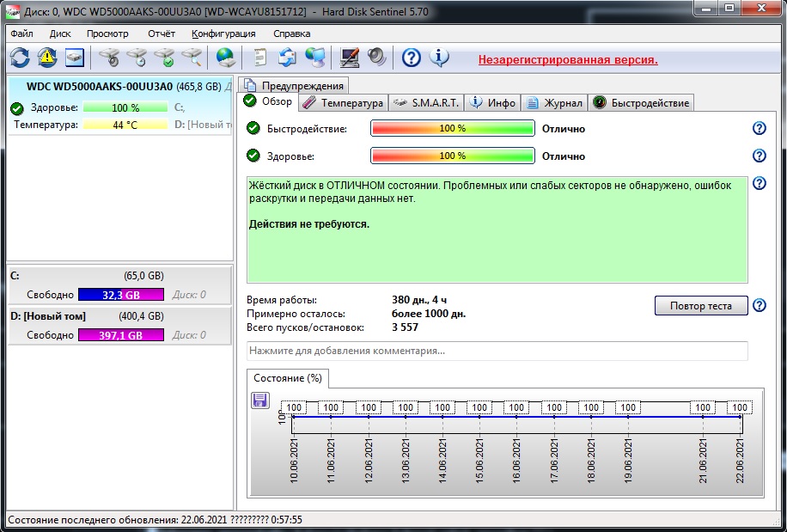The image size is (787, 532).
Task: Open the yellow warning alerts toolbar icon
Action: (x=47, y=58)
